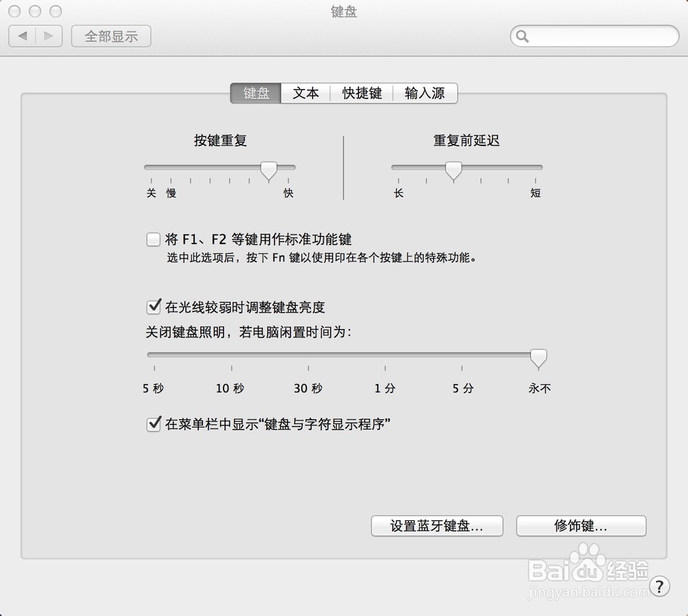
Task: Open the 快捷键 tab
Action: coord(361,93)
